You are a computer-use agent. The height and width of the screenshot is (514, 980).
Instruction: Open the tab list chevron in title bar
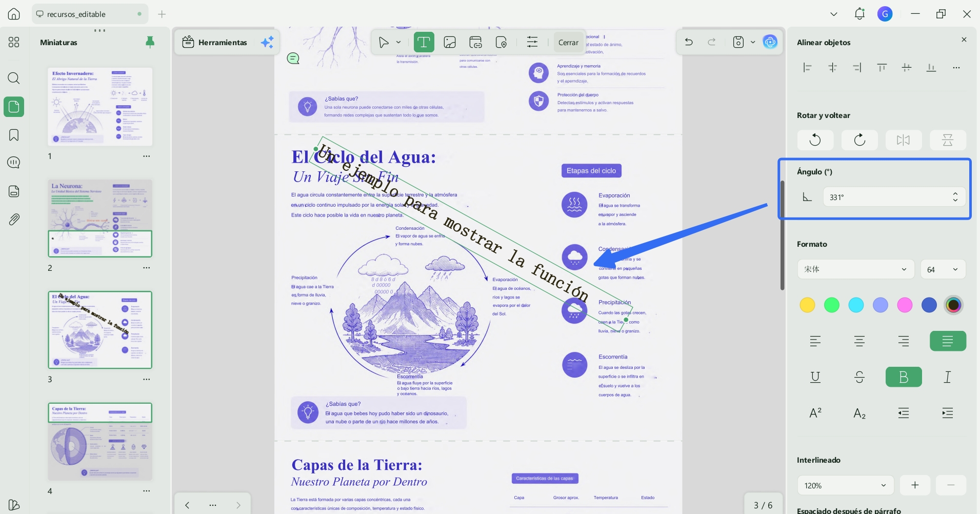tap(834, 14)
